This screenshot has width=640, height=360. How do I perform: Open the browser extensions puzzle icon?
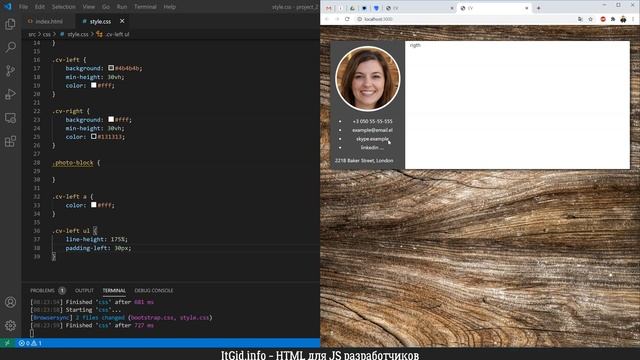613,19
